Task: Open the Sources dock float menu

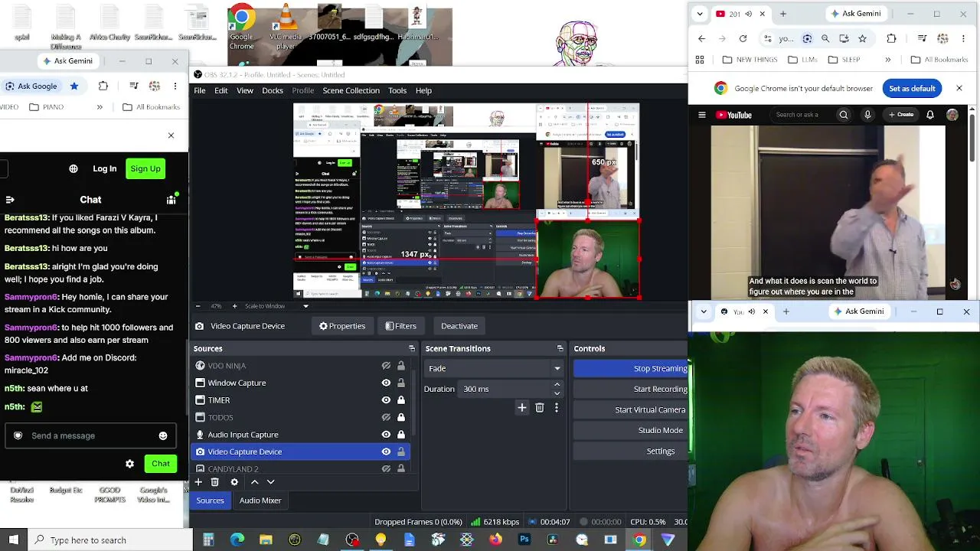Action: tap(411, 348)
